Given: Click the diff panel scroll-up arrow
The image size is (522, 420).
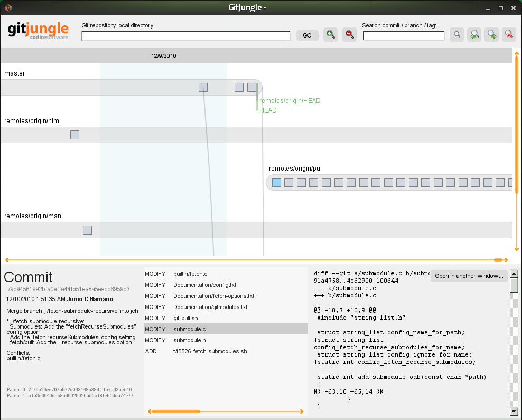Looking at the screenshot, I should [x=514, y=274].
